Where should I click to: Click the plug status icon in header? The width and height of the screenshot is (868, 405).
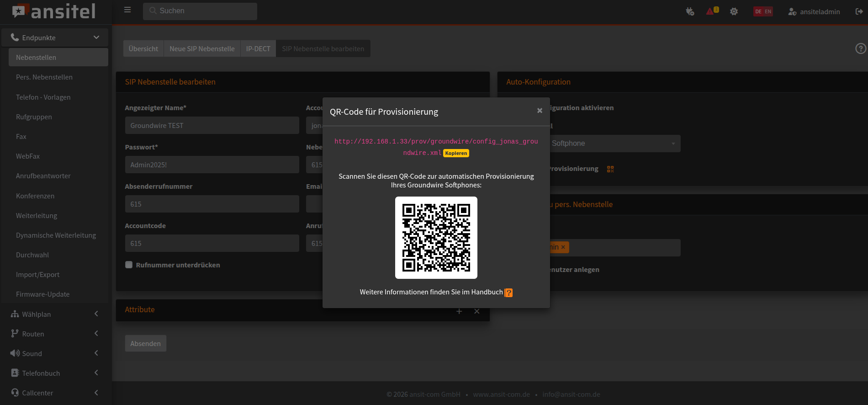[690, 11]
